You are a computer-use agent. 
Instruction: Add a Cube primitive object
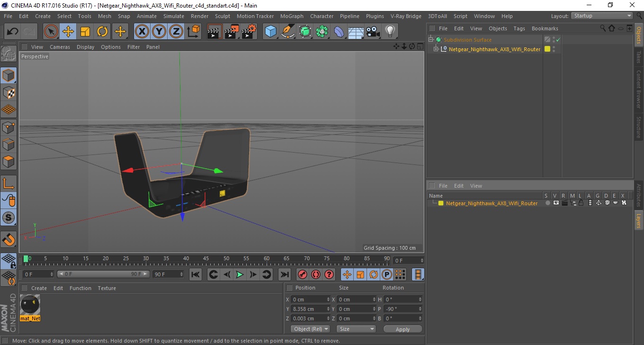tap(271, 32)
